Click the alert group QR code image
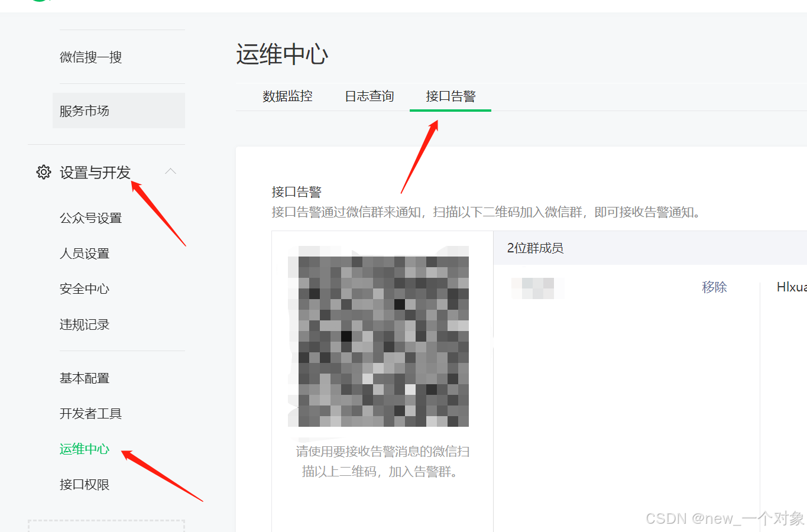This screenshot has width=807, height=532. 378,336
